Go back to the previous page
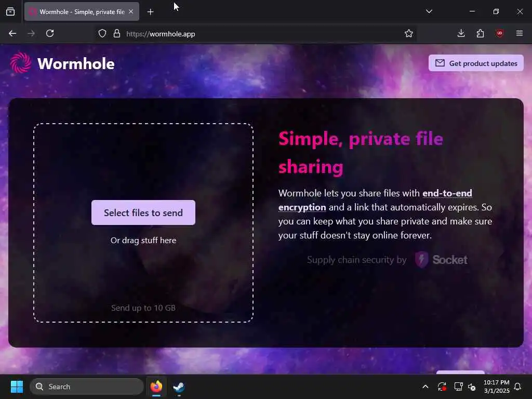The image size is (532, 399). click(x=12, y=34)
